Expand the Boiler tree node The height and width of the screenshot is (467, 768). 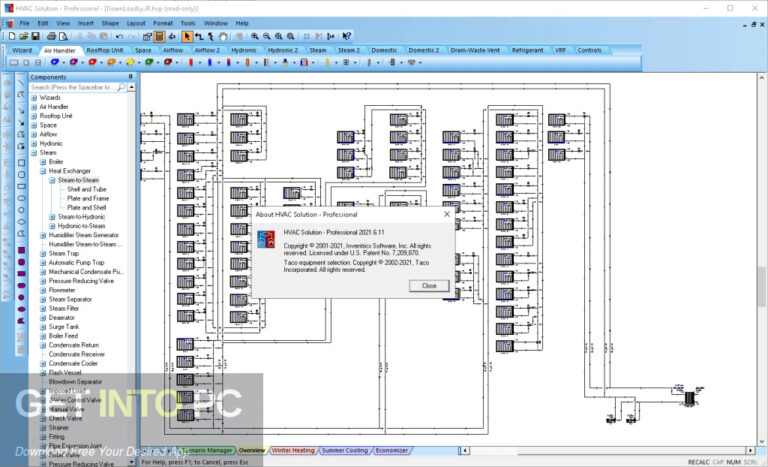[43, 162]
